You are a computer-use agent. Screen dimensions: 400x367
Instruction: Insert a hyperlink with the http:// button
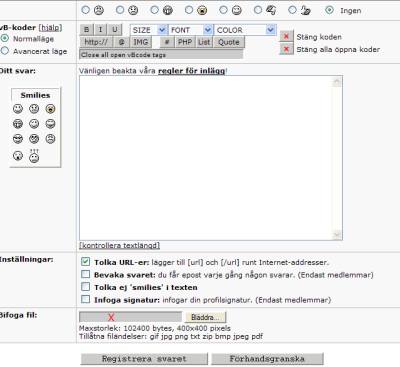pyautogui.click(x=96, y=42)
